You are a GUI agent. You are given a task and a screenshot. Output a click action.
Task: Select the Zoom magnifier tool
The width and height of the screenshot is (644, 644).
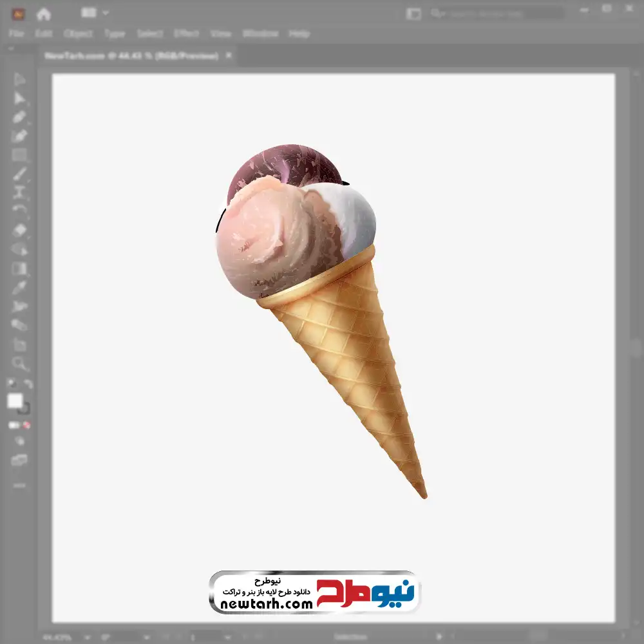[19, 364]
